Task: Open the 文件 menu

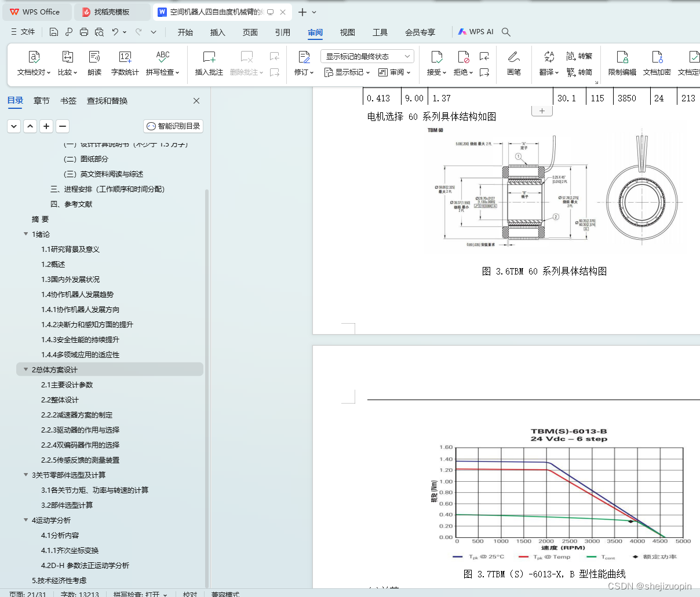Action: pyautogui.click(x=23, y=32)
